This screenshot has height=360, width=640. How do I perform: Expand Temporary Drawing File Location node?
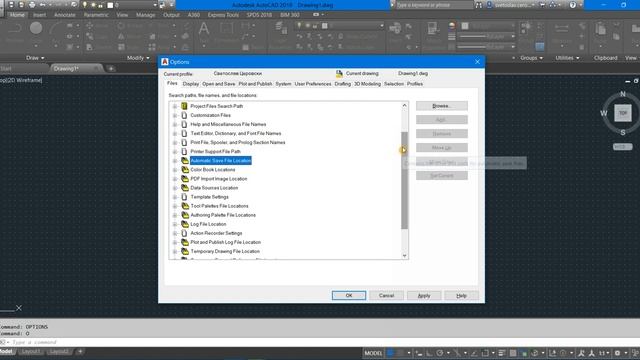(x=175, y=251)
